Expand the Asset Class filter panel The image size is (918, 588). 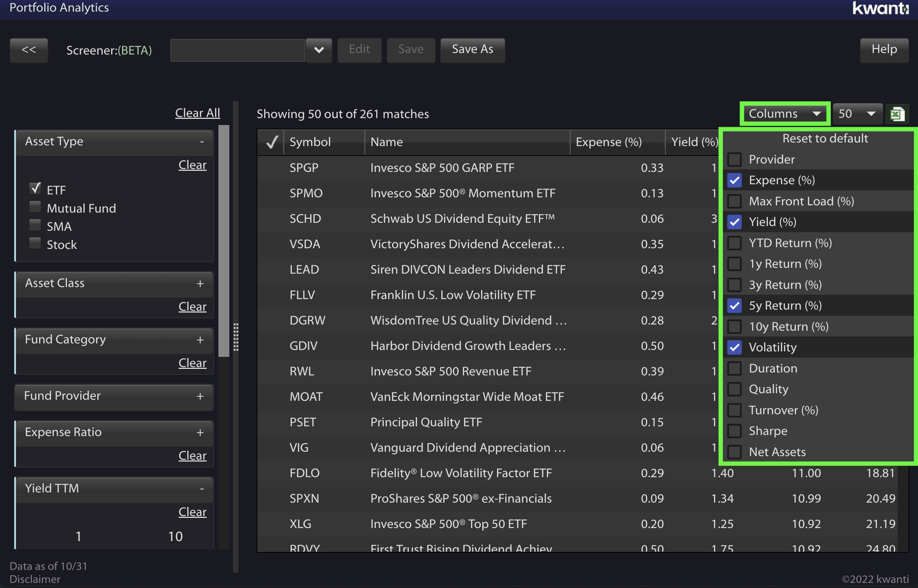tap(200, 284)
